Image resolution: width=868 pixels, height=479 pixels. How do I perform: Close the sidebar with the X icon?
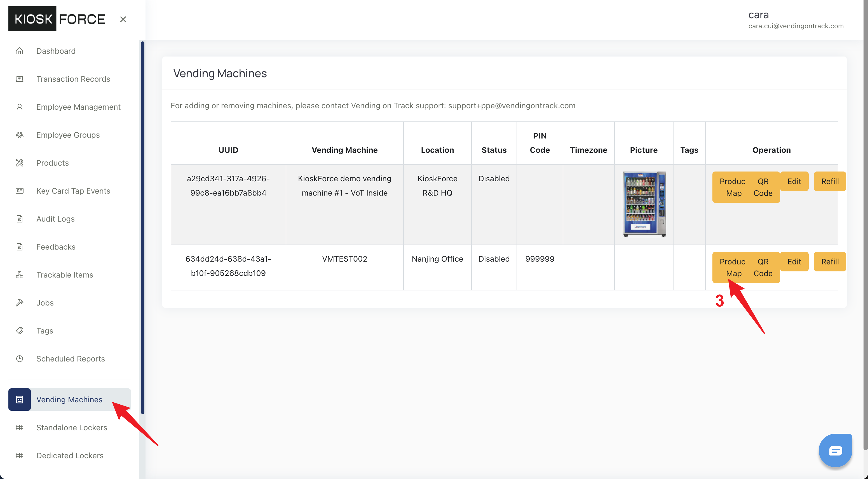(x=123, y=19)
